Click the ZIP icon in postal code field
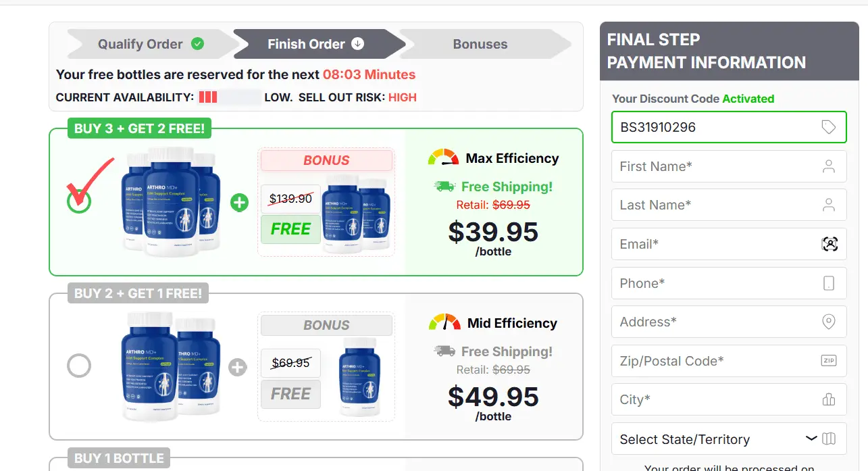Image resolution: width=868 pixels, height=471 pixels. pos(829,361)
